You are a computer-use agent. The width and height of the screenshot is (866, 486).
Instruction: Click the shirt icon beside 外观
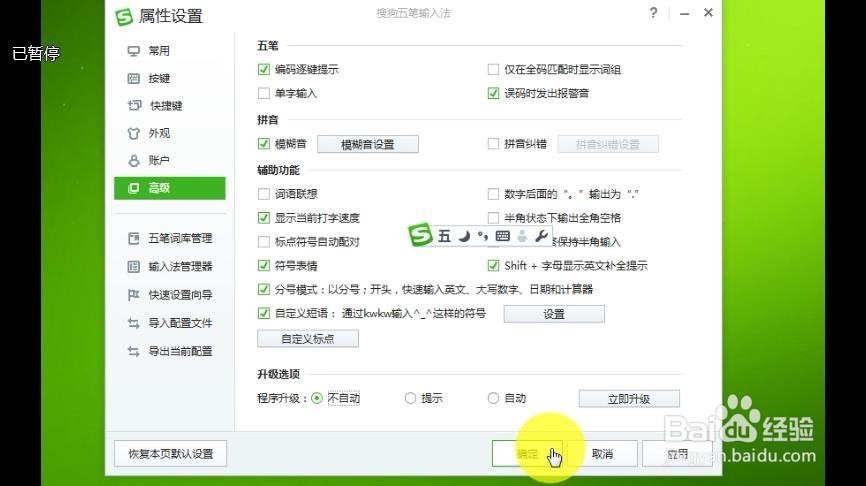134,133
